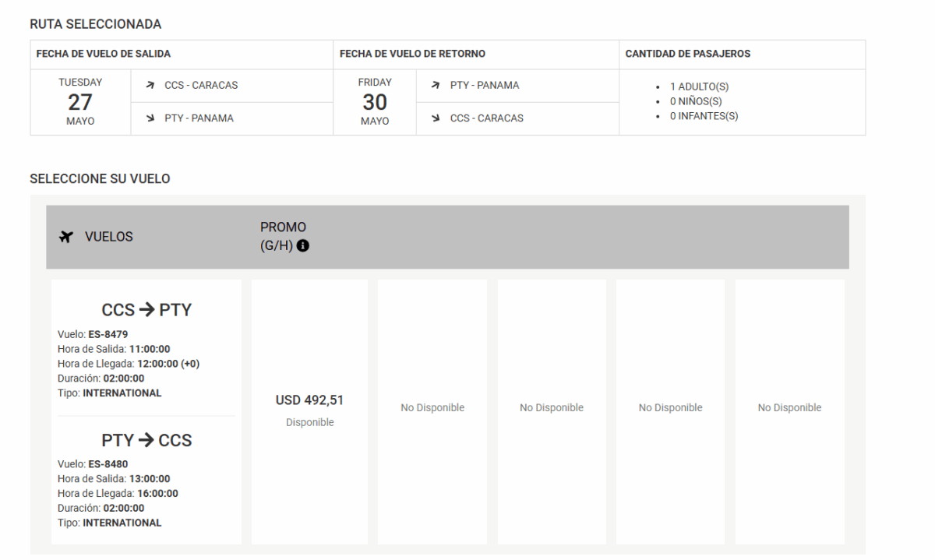The image size is (935, 560).
Task: Click the info icon beside PROMO (G/H)
Action: click(x=303, y=245)
